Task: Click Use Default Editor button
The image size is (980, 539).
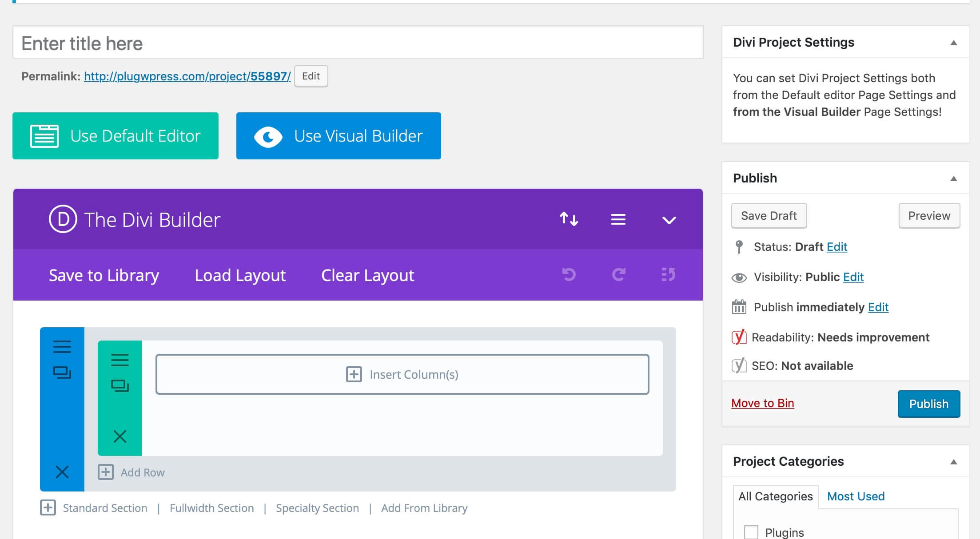Action: point(116,136)
